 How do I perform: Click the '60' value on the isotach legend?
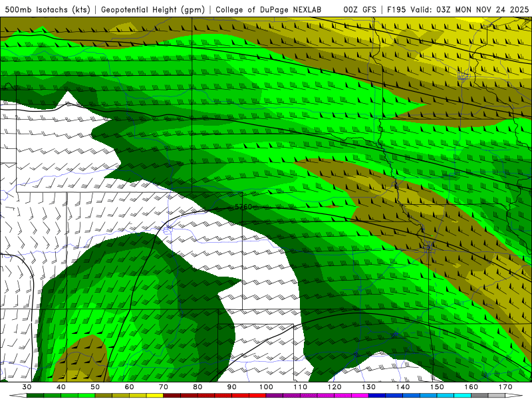point(129,387)
